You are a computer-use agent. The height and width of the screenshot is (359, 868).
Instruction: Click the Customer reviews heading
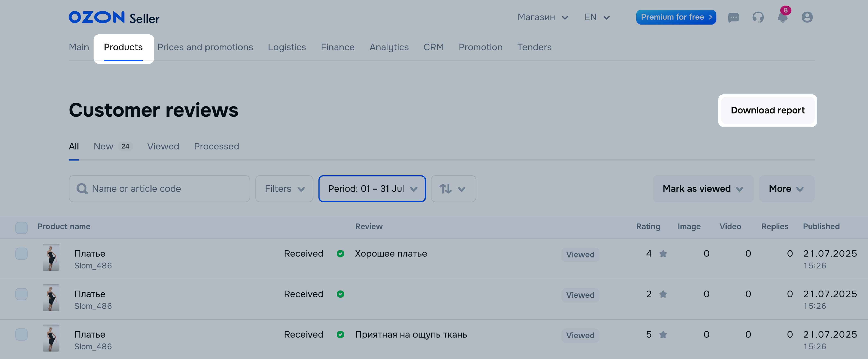(154, 110)
